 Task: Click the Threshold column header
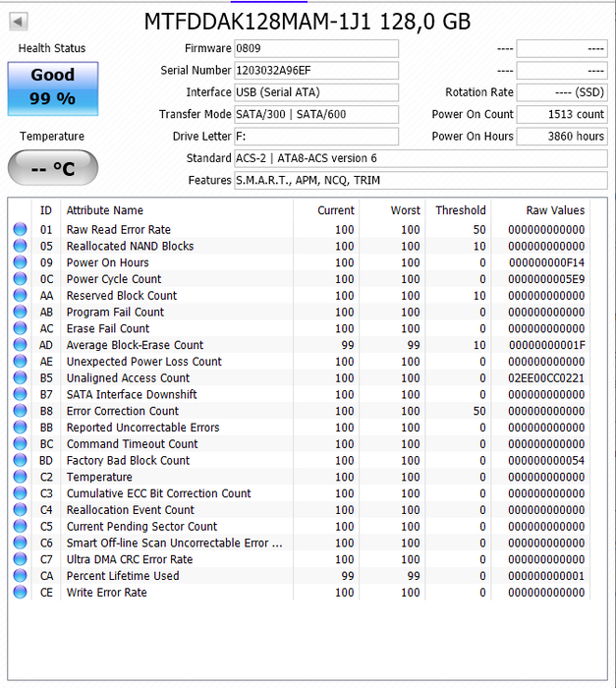click(460, 210)
